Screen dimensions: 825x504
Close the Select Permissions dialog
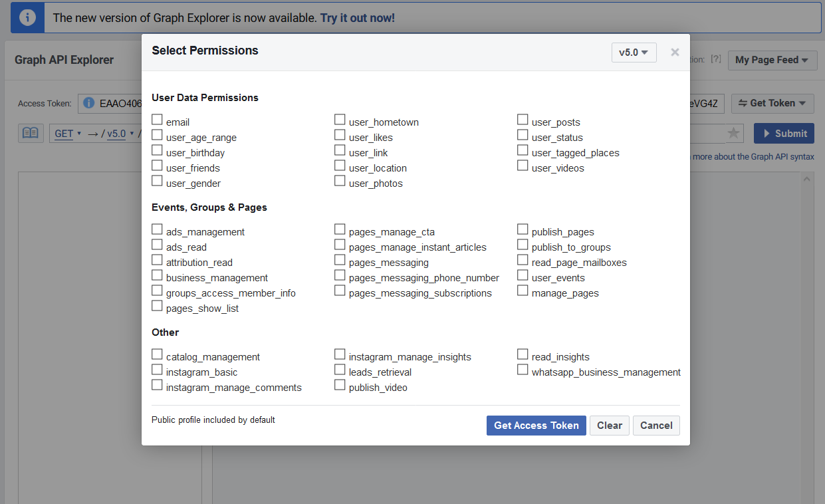(x=675, y=52)
